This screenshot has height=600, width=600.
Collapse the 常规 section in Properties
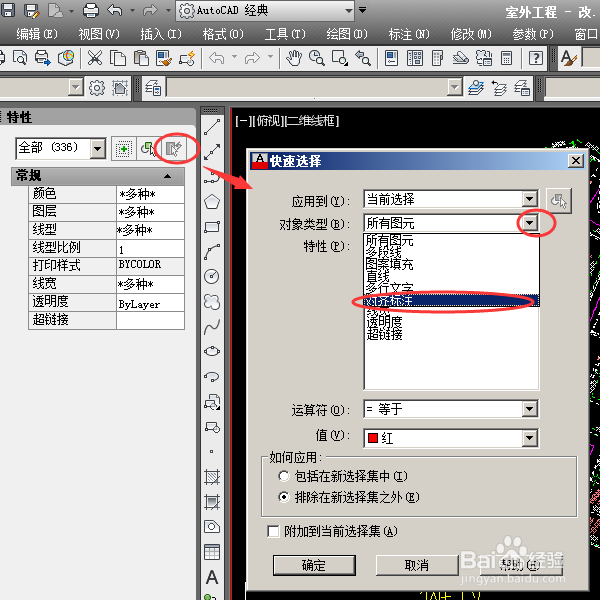click(167, 176)
